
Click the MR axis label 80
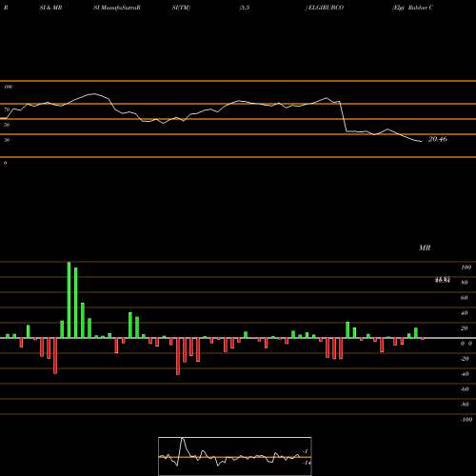(465, 283)
